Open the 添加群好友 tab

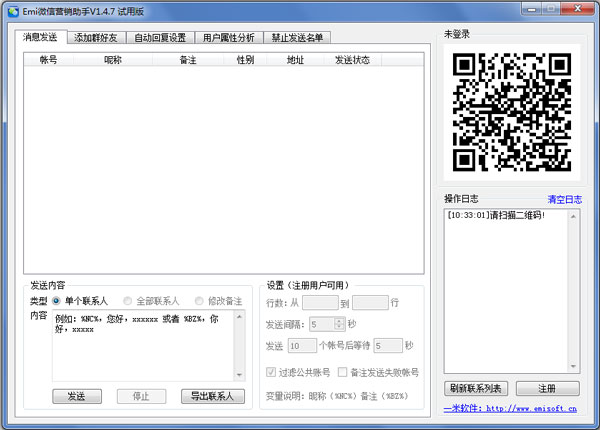tap(96, 38)
